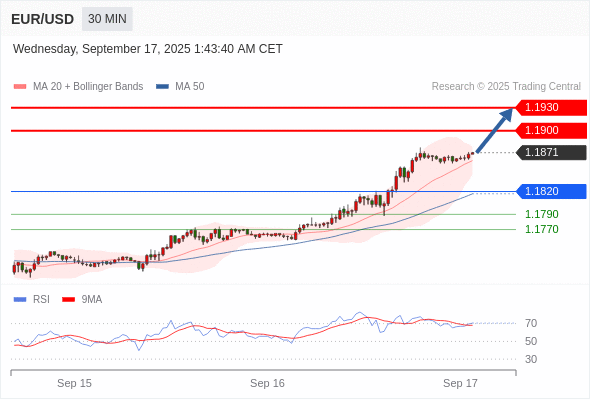The width and height of the screenshot is (590, 400).
Task: Click the 1.1790 support level label
Action: click(x=541, y=214)
